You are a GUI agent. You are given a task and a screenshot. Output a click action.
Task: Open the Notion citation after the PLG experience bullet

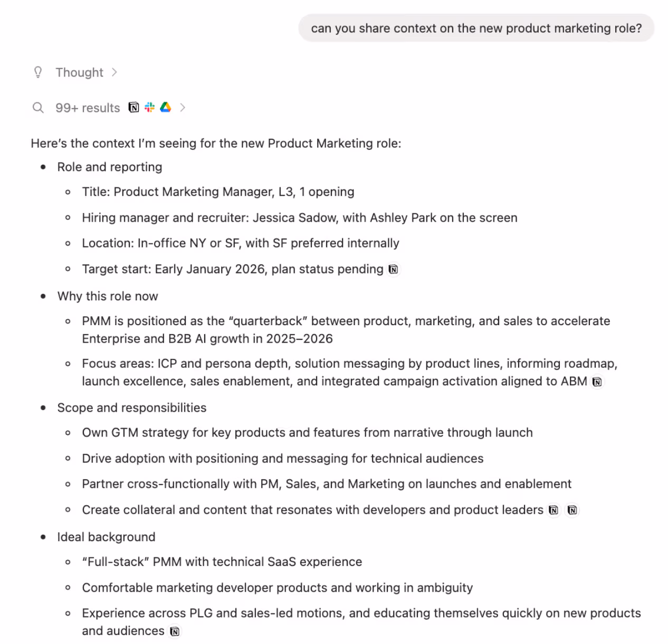coord(174,631)
